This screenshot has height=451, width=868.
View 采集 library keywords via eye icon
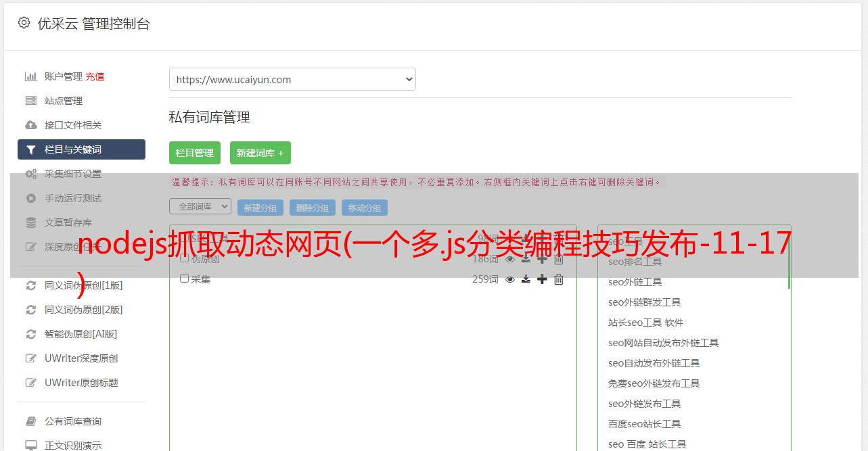tap(510, 279)
